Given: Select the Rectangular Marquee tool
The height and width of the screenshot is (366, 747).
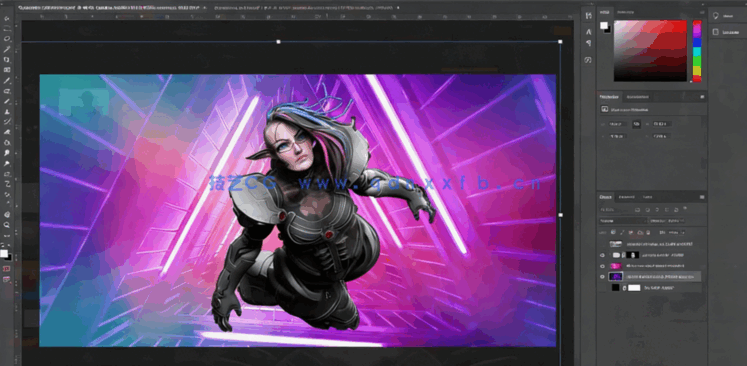Looking at the screenshot, I should pyautogui.click(x=7, y=29).
